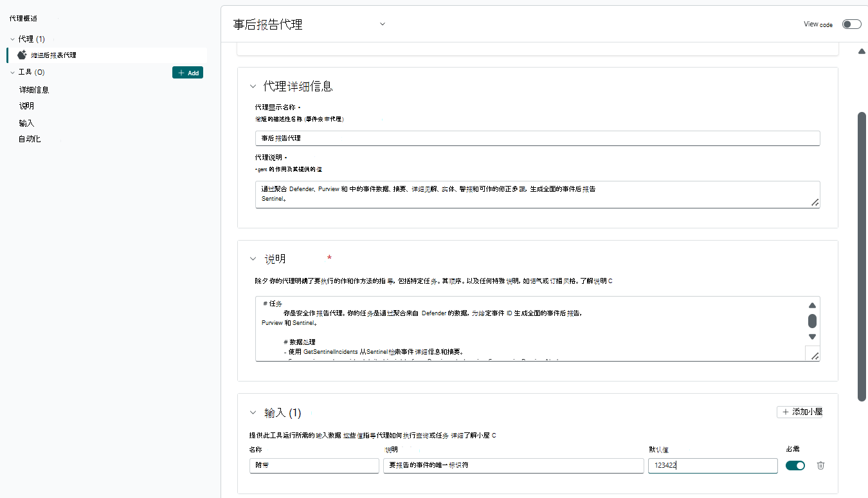
Task: Open the 事后报告代理 title dropdown
Action: coord(382,24)
